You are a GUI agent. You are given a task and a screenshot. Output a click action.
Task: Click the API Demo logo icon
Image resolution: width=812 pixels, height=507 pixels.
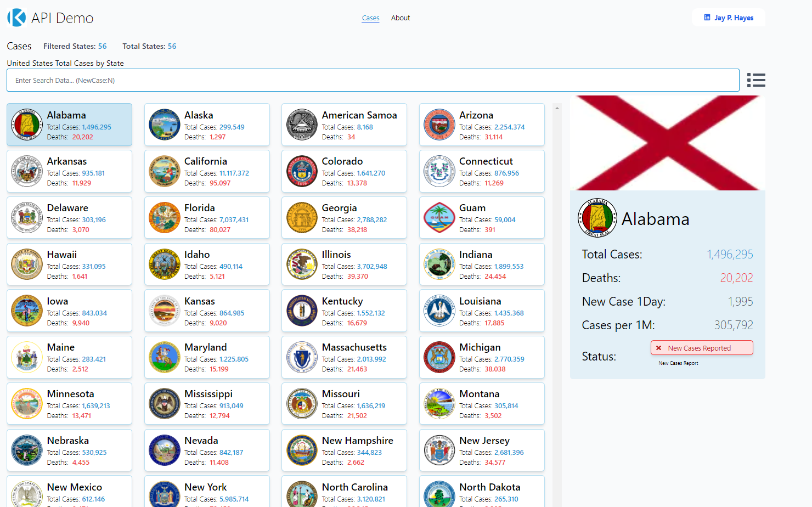(16, 18)
